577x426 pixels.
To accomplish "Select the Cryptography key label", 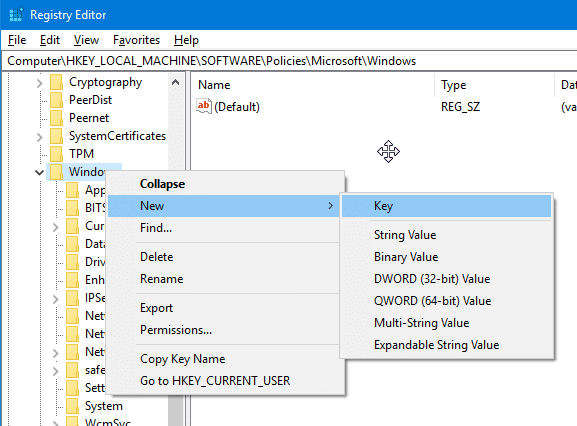I will tap(106, 82).
